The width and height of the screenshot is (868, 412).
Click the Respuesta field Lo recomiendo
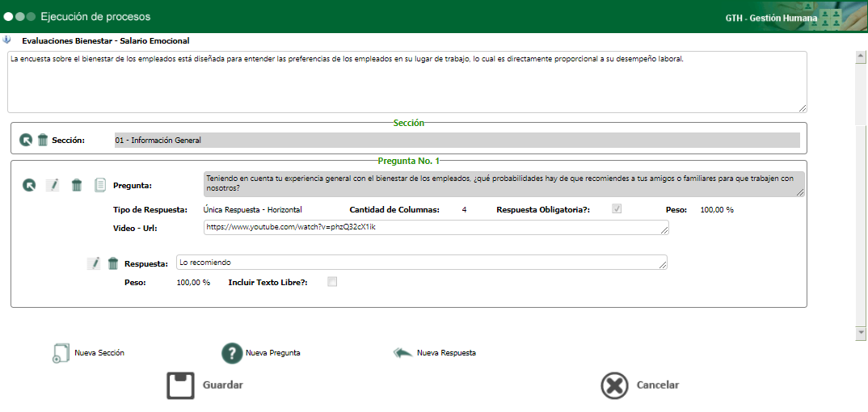point(421,262)
